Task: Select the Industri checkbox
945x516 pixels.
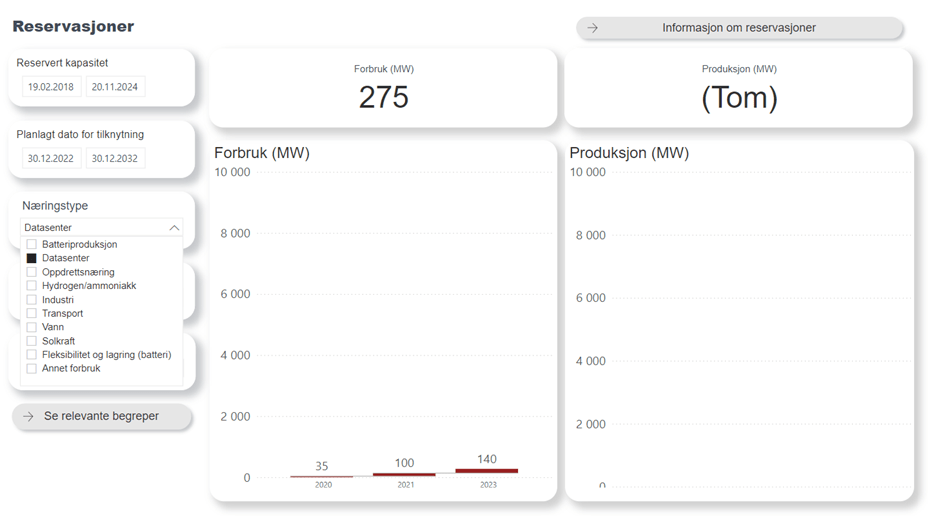Action: tap(32, 300)
